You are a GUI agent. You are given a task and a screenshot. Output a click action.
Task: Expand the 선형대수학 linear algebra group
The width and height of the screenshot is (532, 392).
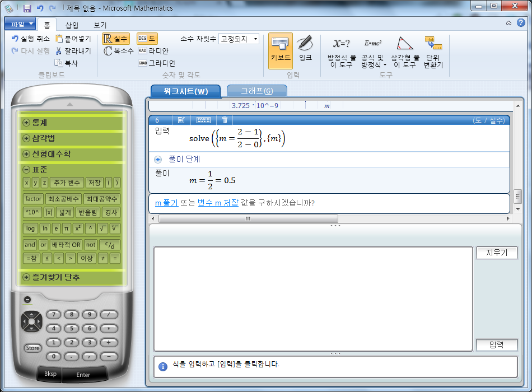pos(26,154)
